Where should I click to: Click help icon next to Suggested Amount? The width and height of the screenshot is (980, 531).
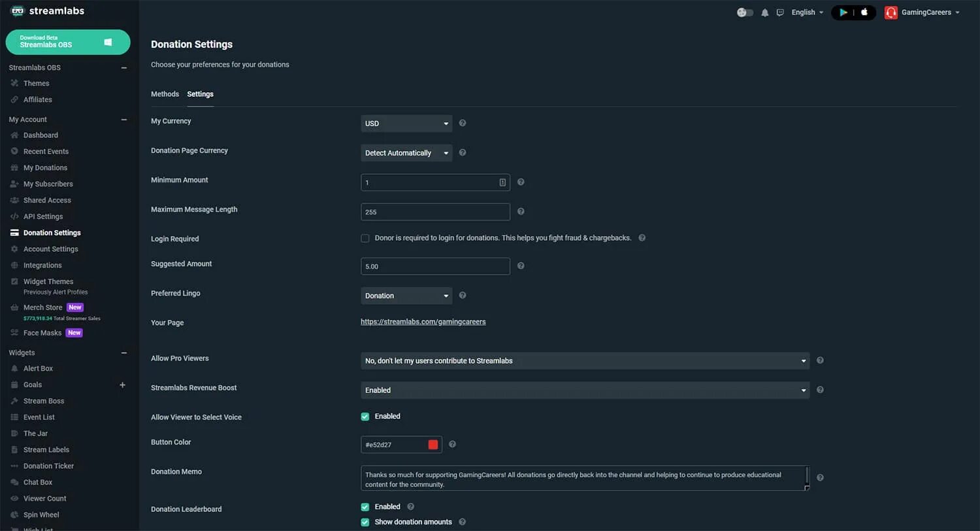pos(521,265)
